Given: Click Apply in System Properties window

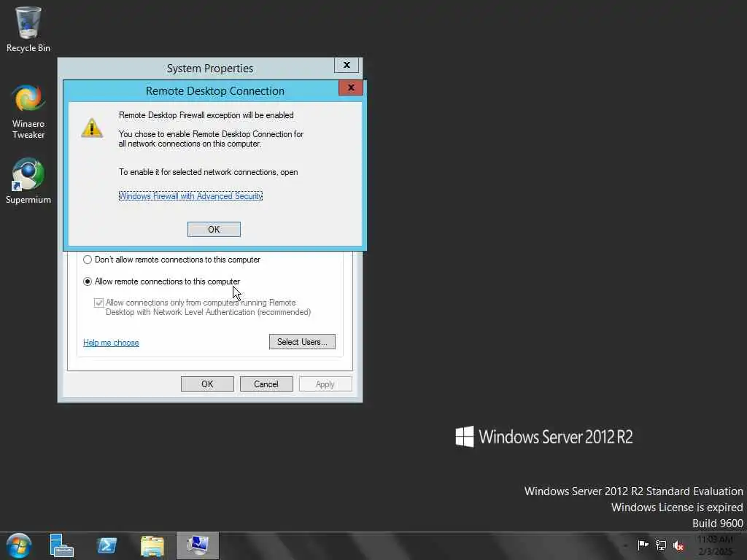Looking at the screenshot, I should 325,384.
